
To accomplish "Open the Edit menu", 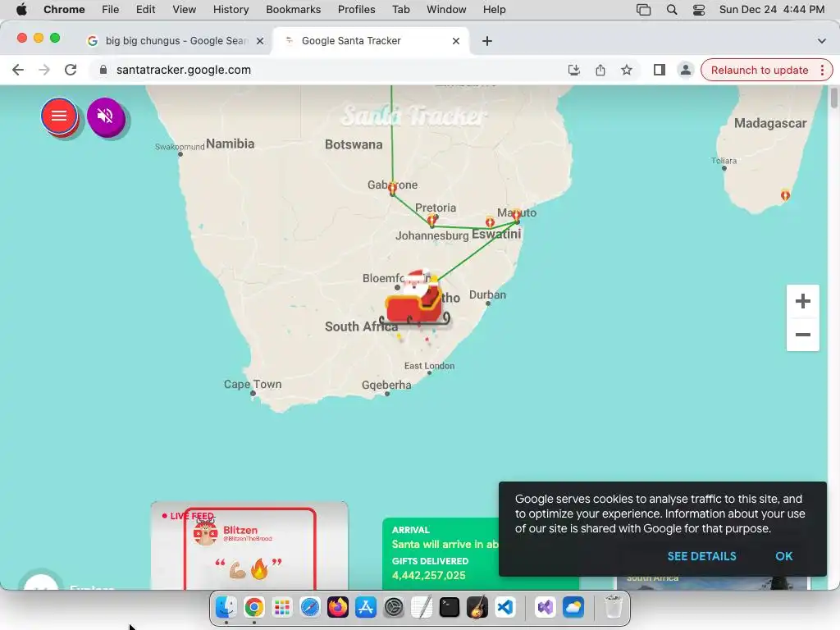I will coord(145,10).
